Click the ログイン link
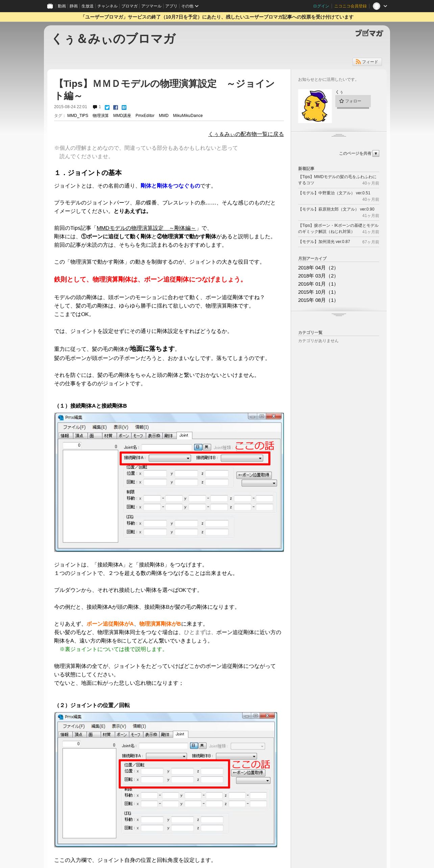This screenshot has height=868, width=434. [321, 6]
